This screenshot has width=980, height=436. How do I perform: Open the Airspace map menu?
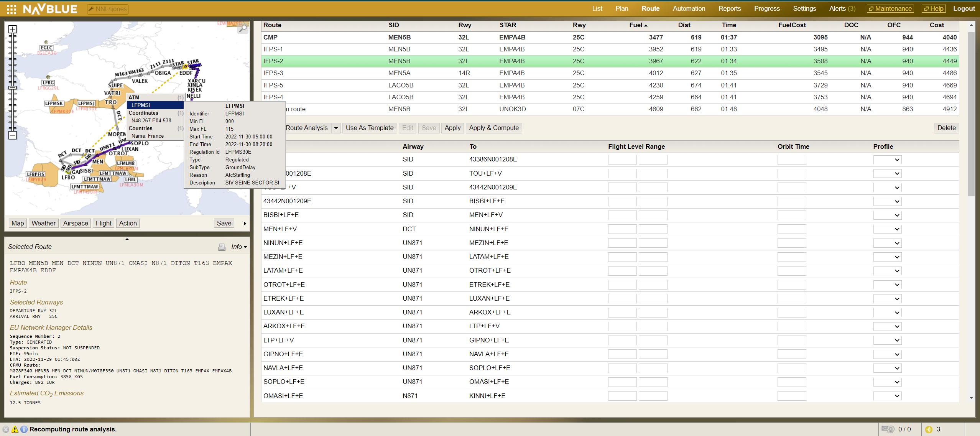(76, 224)
